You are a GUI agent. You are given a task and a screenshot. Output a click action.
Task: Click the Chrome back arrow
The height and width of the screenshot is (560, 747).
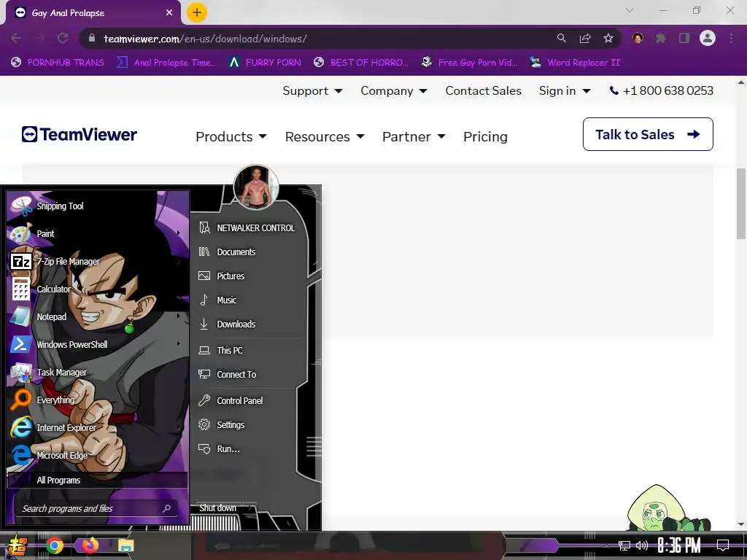pyautogui.click(x=16, y=39)
